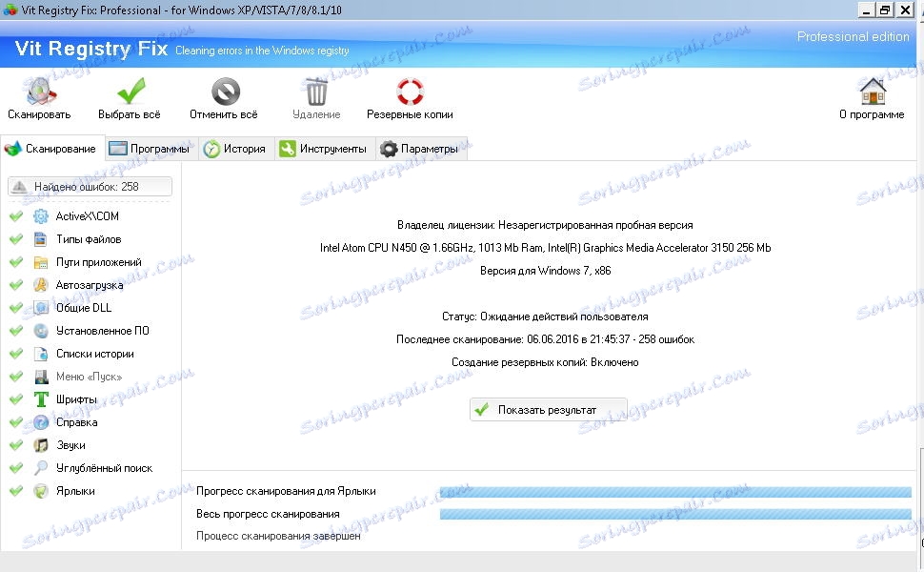
Task: Start scan with the Сканировать toolbar icon
Action: click(39, 91)
